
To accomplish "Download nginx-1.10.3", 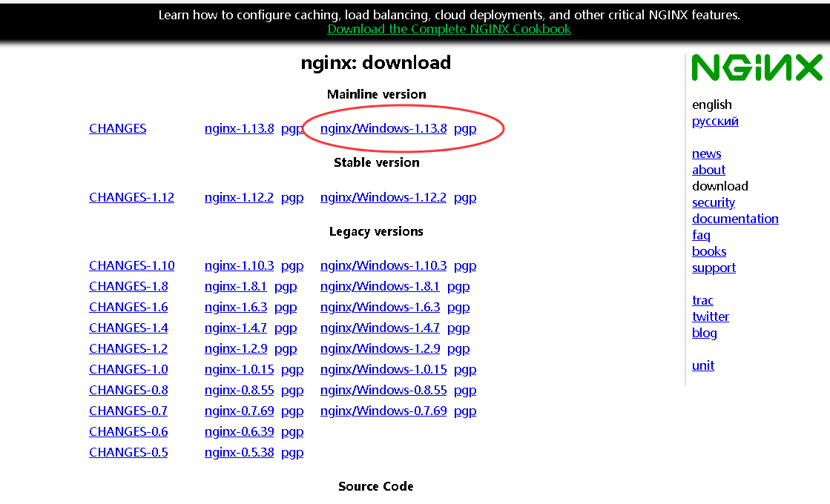I will (x=240, y=265).
